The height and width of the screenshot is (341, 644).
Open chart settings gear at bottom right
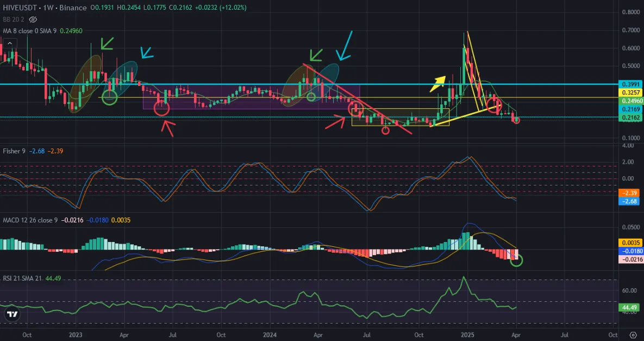(633, 335)
